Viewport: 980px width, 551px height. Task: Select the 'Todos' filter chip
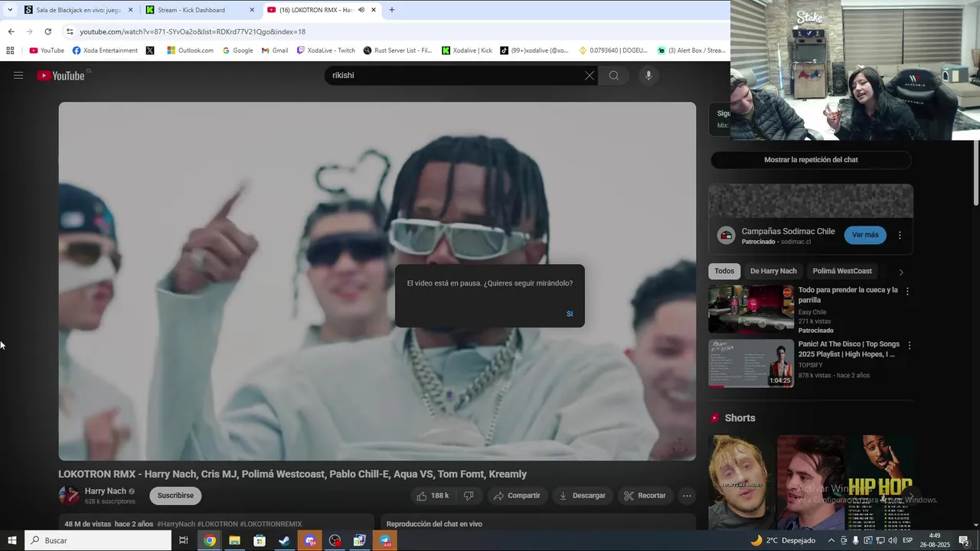724,271
